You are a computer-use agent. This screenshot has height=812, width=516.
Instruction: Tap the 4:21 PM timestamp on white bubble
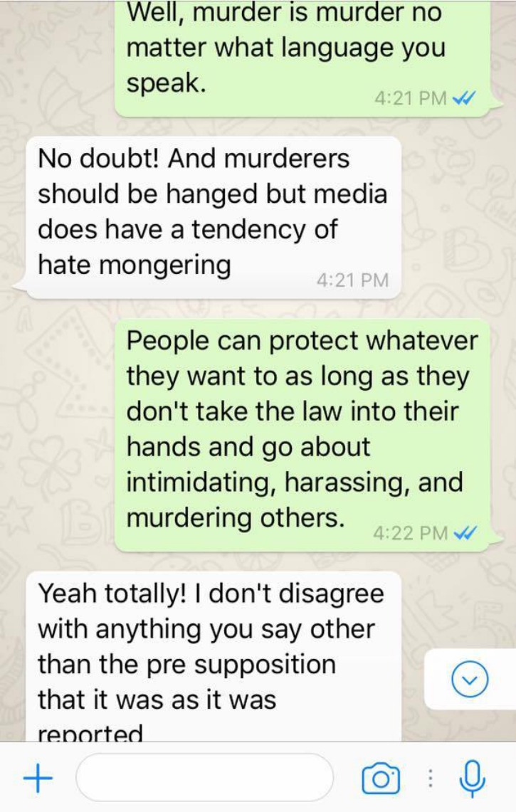[352, 280]
